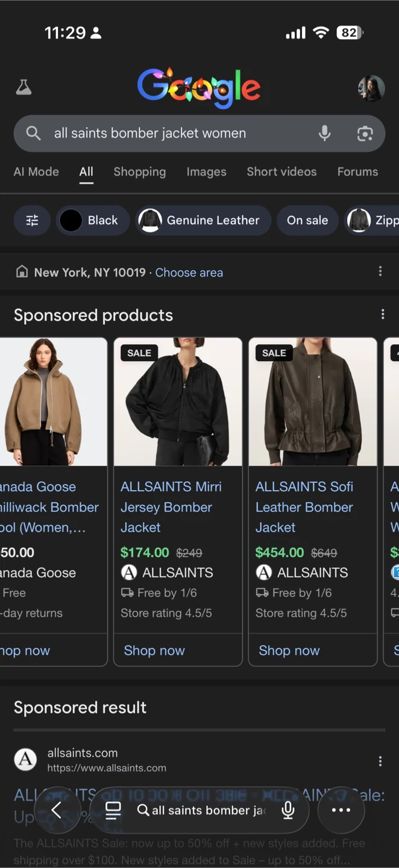Expand allsaints.com sponsored result options
Viewport: 399px width, 868px height.
pos(380,761)
